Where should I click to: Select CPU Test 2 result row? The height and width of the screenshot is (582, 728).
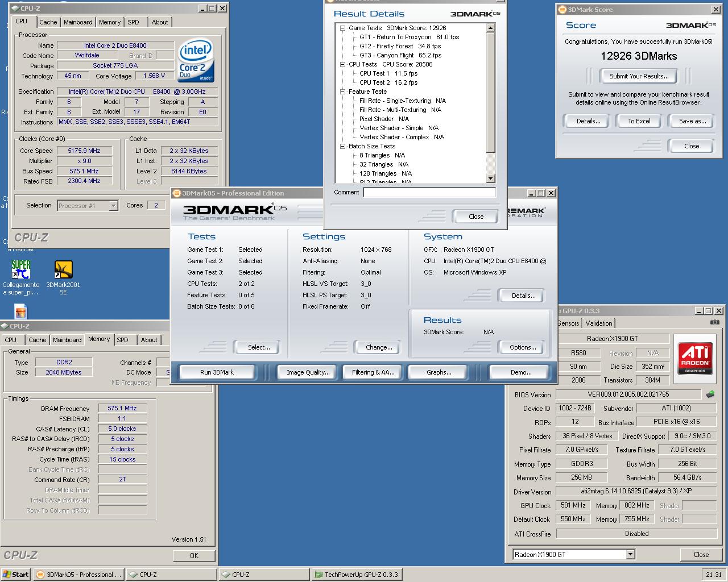(x=388, y=82)
